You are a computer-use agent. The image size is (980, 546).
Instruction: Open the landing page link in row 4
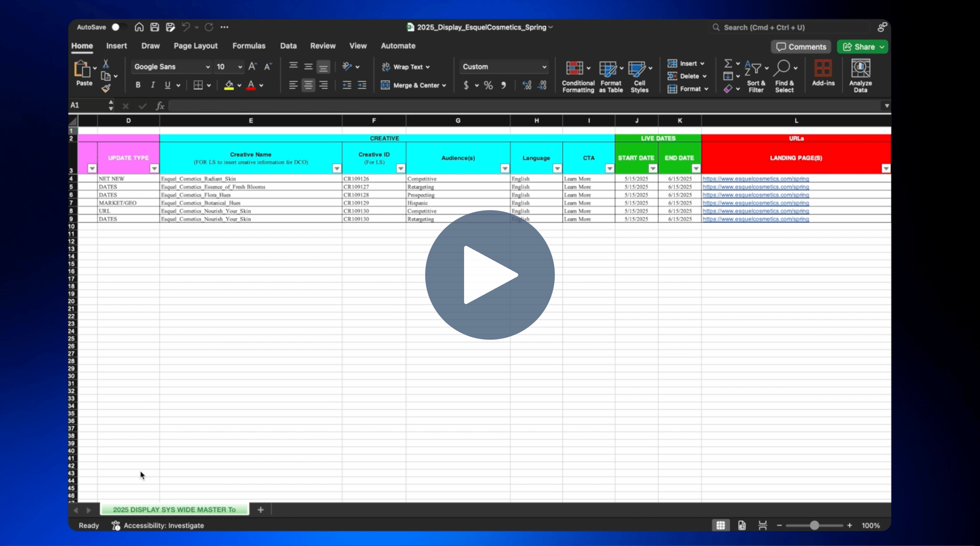click(x=756, y=179)
